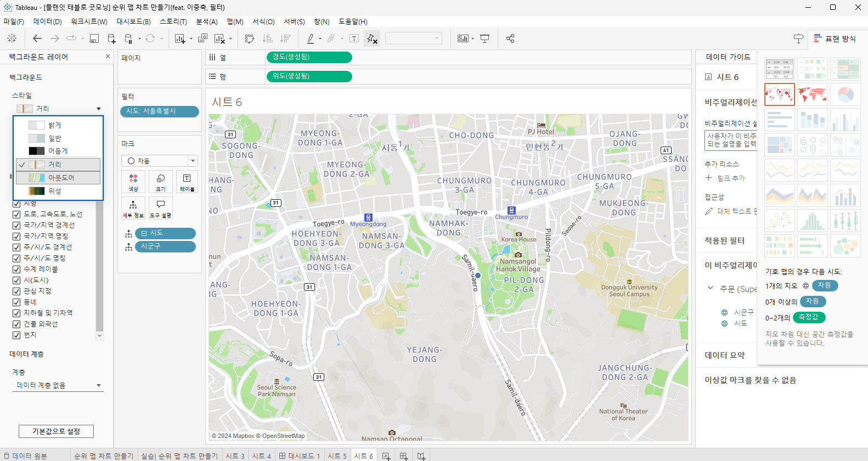Toggle the 동네 checkbox

[x=16, y=302]
